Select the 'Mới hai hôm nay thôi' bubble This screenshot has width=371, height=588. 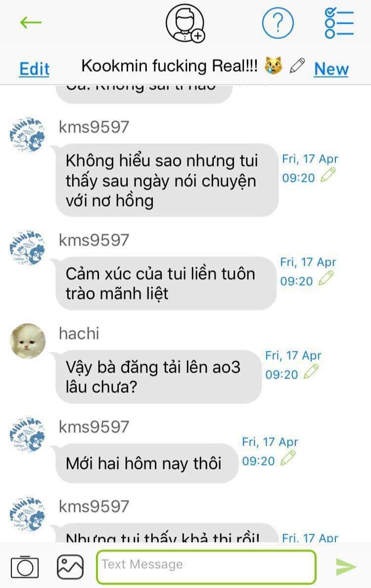pyautogui.click(x=147, y=463)
